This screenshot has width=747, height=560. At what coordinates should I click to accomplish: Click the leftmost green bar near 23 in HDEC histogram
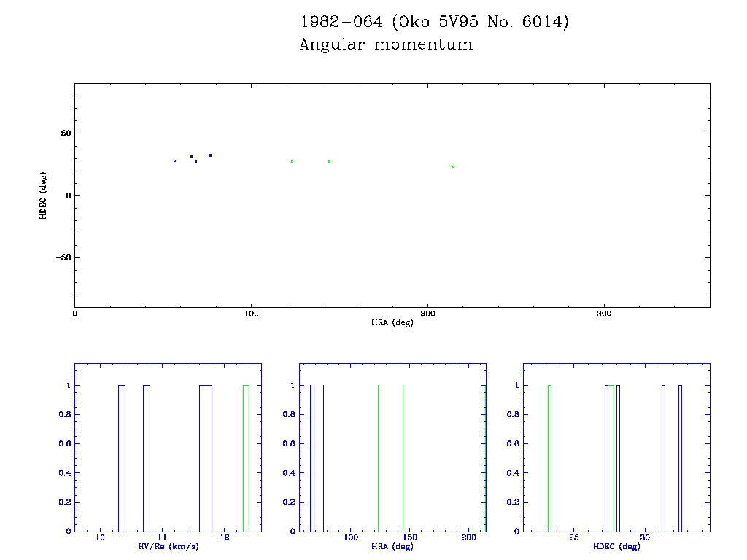click(x=550, y=458)
